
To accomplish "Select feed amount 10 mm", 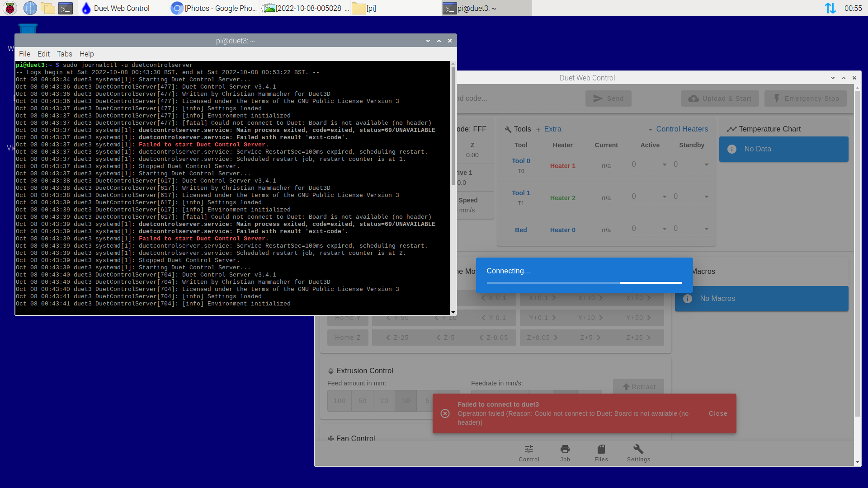I will [x=406, y=401].
